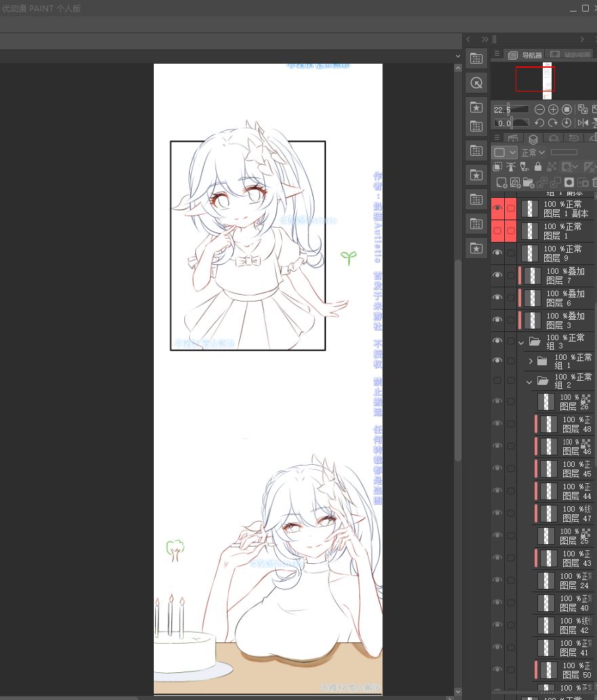Flip the canvas horizontally in Navigator
This screenshot has height=700, width=597.
[582, 123]
